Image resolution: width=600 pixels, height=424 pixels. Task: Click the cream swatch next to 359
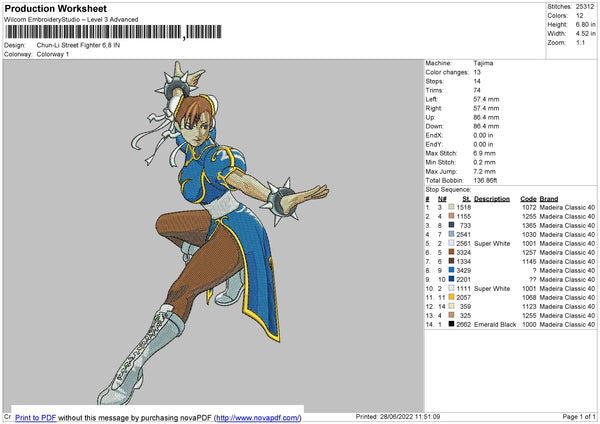pos(451,306)
